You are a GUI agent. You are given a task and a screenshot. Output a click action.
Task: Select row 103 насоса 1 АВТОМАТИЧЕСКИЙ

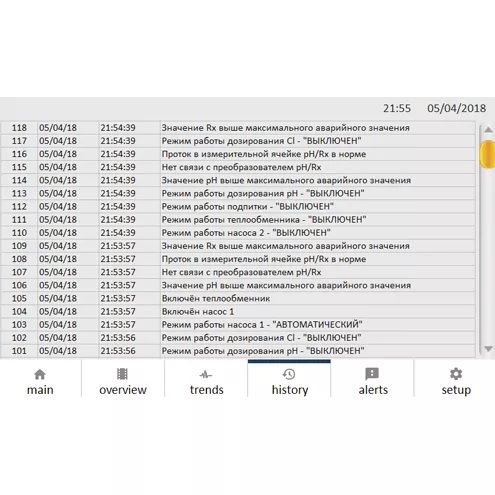238,324
